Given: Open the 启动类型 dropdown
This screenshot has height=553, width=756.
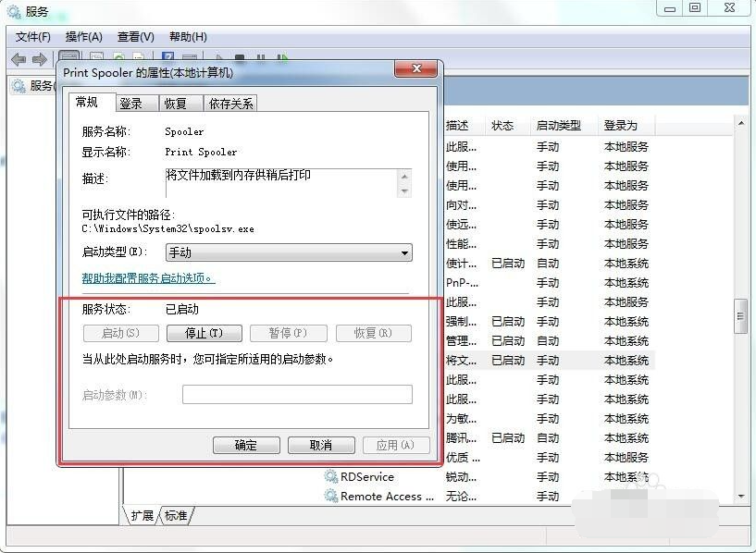Looking at the screenshot, I should tap(404, 252).
